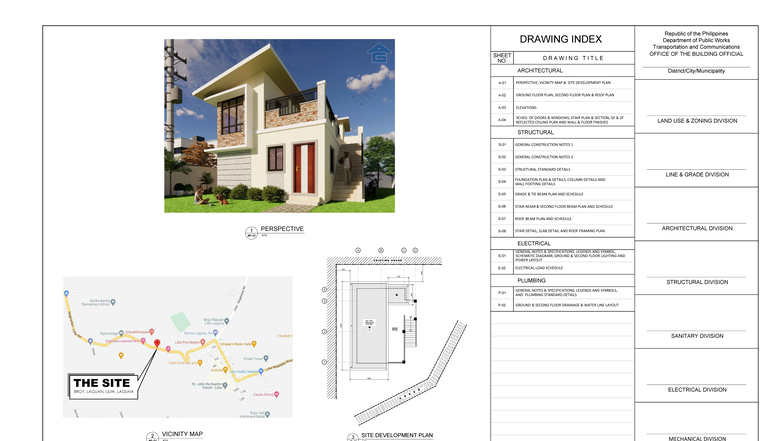Screen dimensions: 784x441
Task: Click E-01 general notes & specifications row
Action: coord(562,256)
